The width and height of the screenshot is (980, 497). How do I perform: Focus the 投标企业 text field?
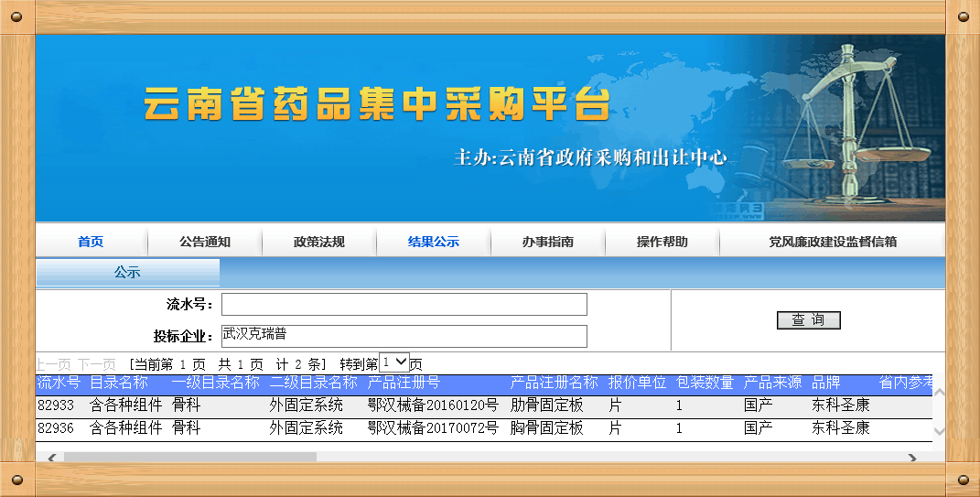click(404, 336)
